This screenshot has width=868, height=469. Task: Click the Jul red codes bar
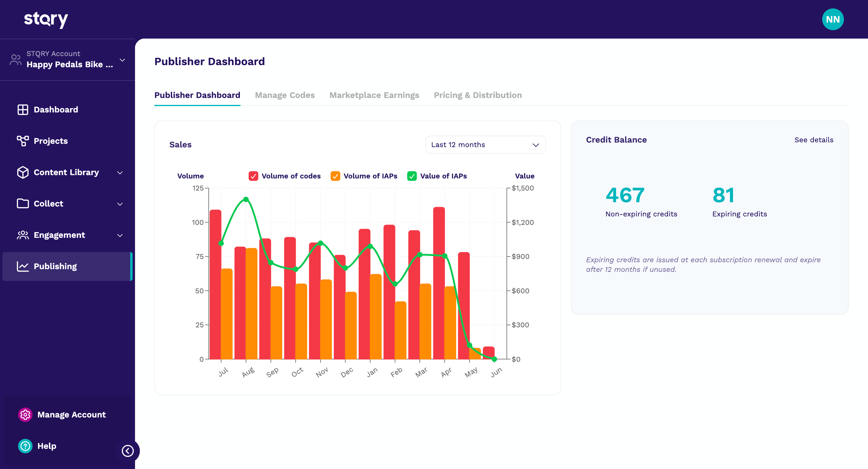215,284
